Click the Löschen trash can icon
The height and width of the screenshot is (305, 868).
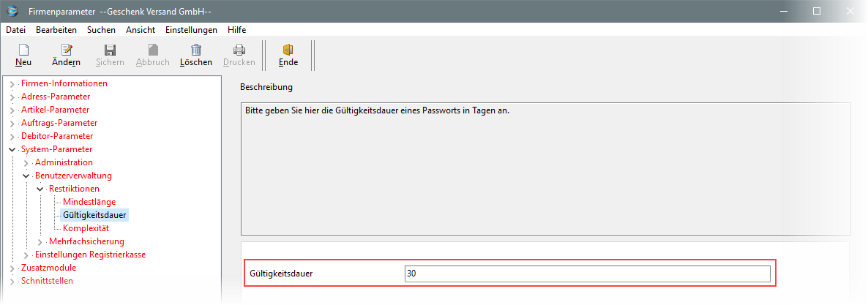tap(196, 50)
